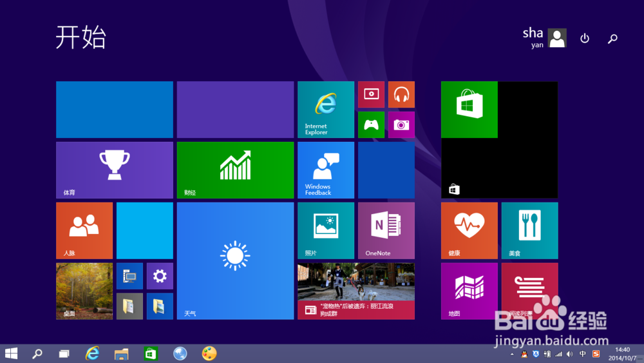Open the 人脉 People tile
The height and width of the screenshot is (363, 644).
coord(84,231)
